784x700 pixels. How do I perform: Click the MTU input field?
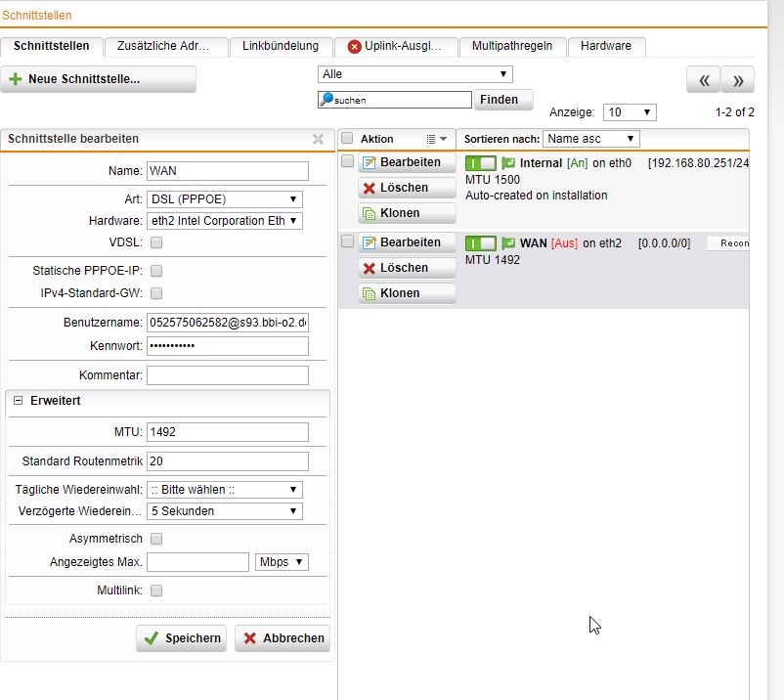click(228, 432)
